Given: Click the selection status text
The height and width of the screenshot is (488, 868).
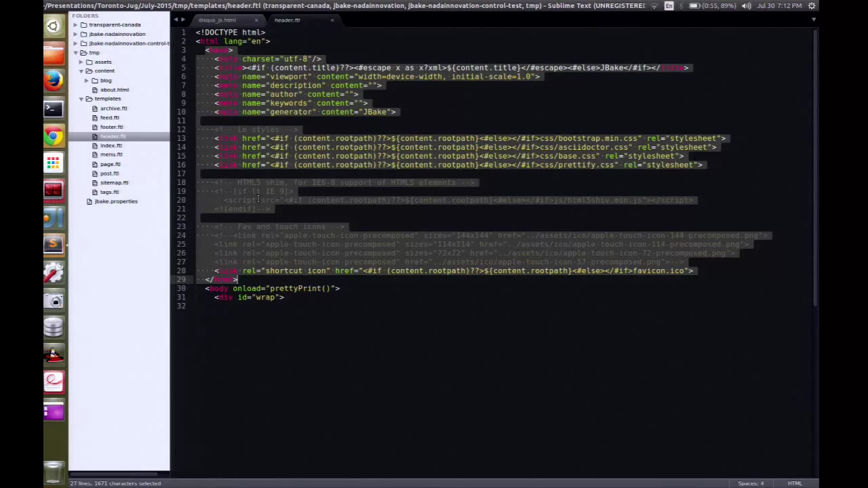Looking at the screenshot, I should click(115, 483).
